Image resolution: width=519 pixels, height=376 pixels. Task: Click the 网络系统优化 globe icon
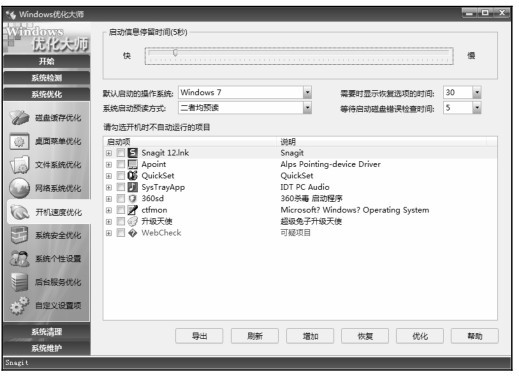[x=19, y=188]
